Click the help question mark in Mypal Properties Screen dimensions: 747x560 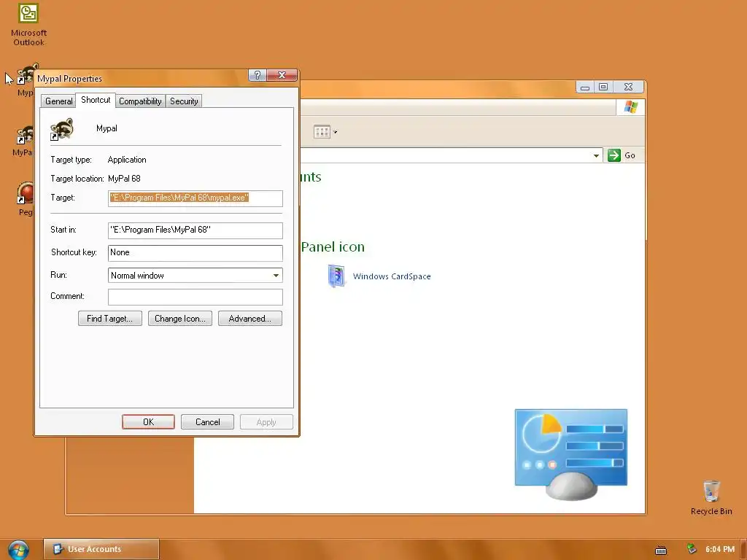pos(257,75)
